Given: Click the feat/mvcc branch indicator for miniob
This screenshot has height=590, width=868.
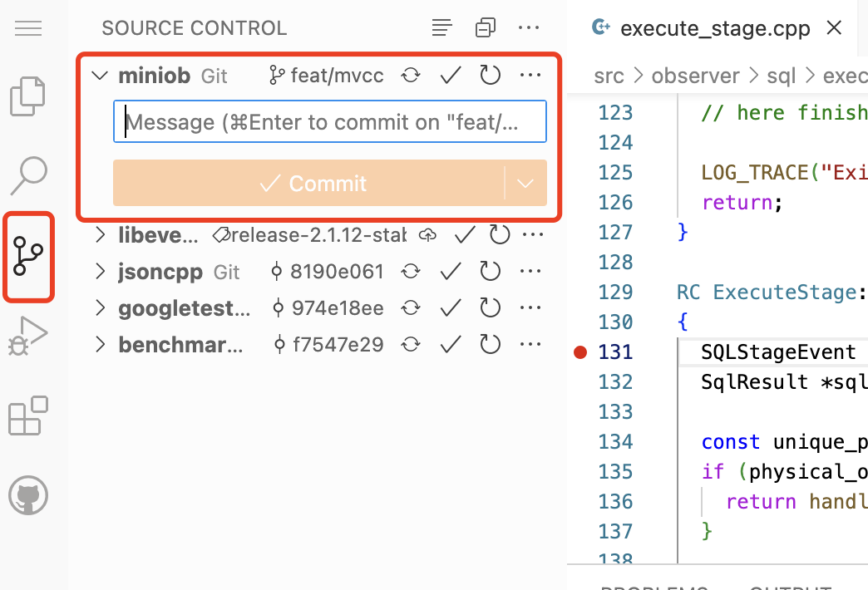Looking at the screenshot, I should 327,76.
